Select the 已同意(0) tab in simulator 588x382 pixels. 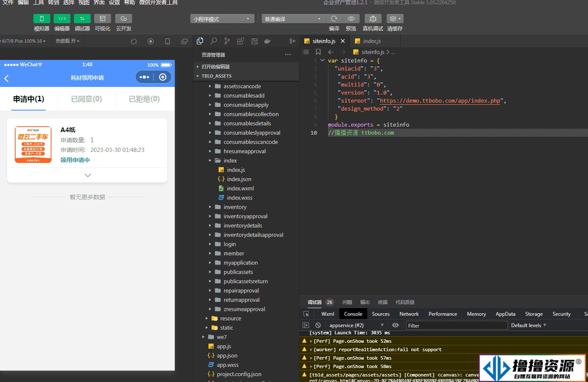(x=87, y=99)
